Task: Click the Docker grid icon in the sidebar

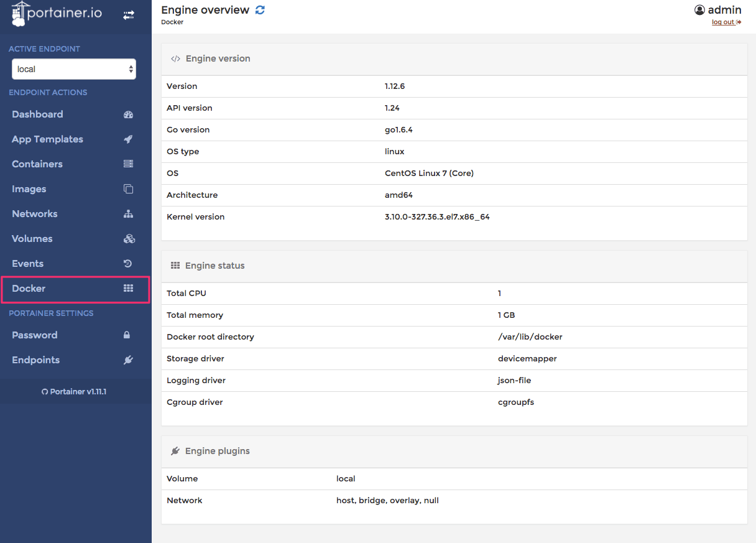Action: [129, 289]
